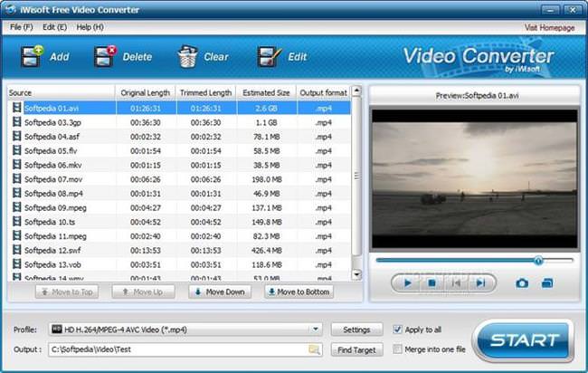Click the 198.0 MB size cell
This screenshot has height=373, width=588.
pos(267,179)
